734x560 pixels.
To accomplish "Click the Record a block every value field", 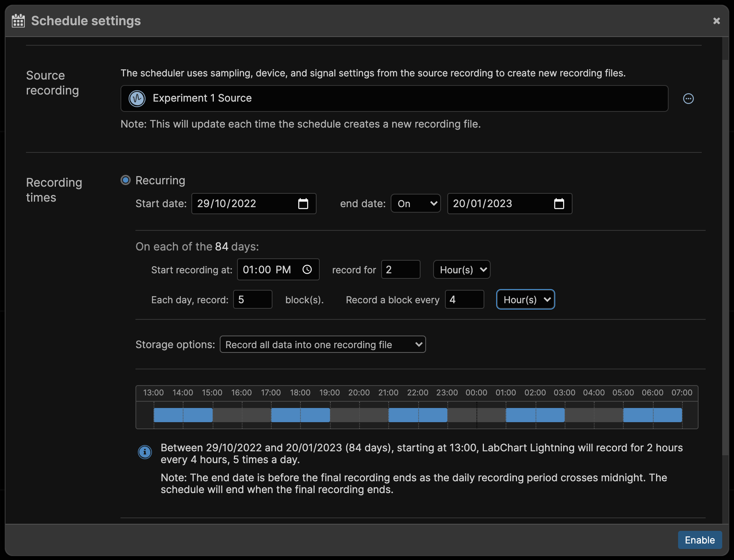I will click(464, 300).
